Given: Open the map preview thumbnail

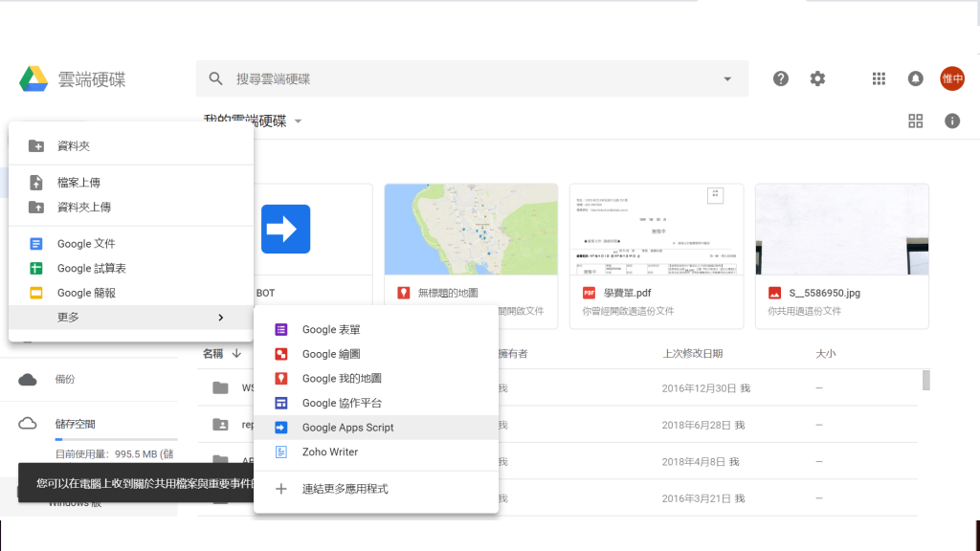Looking at the screenshot, I should (x=471, y=230).
